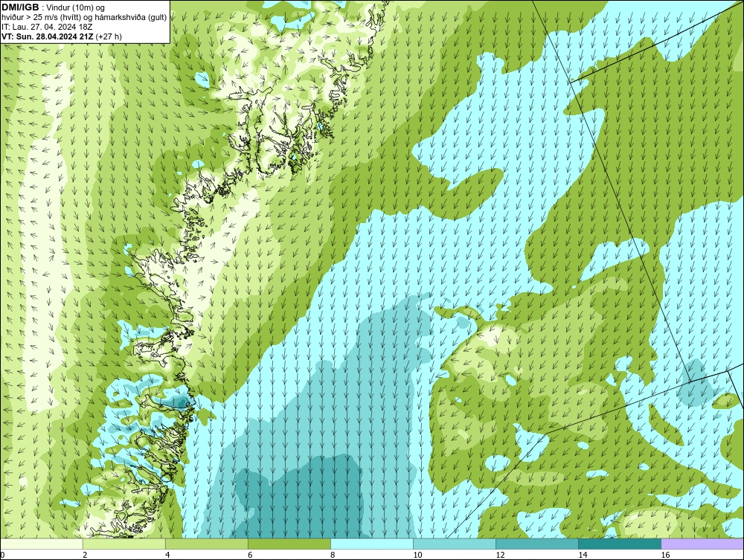Viewport: 744px width, 560px height.
Task: Click the 6–8 m/s green legend swatch
Action: (289, 544)
